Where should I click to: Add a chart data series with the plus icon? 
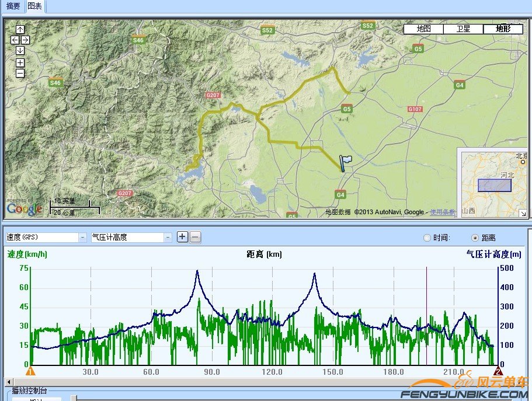click(182, 237)
